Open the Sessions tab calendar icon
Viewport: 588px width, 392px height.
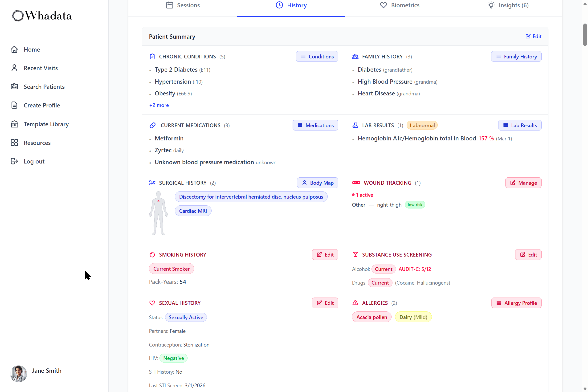pyautogui.click(x=170, y=5)
